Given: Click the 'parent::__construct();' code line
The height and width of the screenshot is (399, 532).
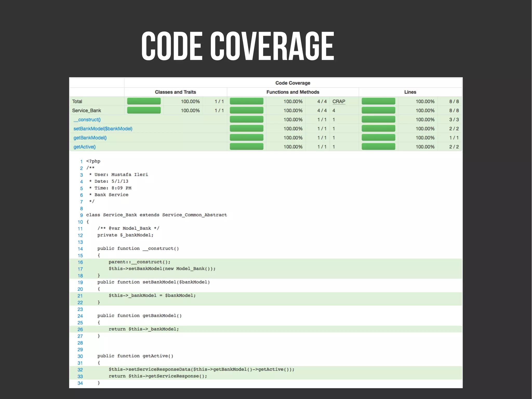Looking at the screenshot, I should pos(139,262).
